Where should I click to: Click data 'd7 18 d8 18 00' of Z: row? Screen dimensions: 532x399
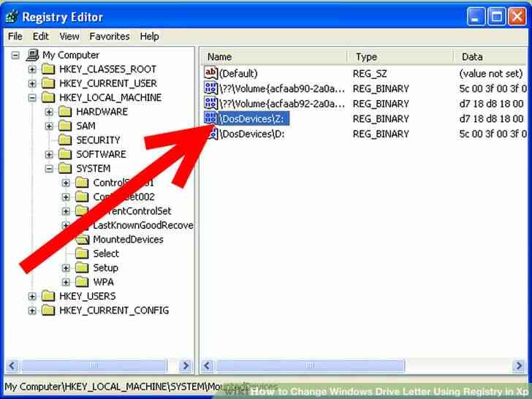(491, 118)
